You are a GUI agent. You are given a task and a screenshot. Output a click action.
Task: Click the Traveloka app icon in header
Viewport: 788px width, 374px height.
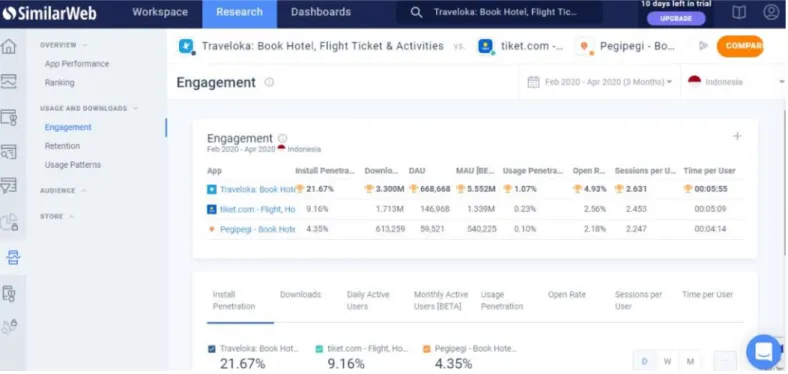(186, 46)
